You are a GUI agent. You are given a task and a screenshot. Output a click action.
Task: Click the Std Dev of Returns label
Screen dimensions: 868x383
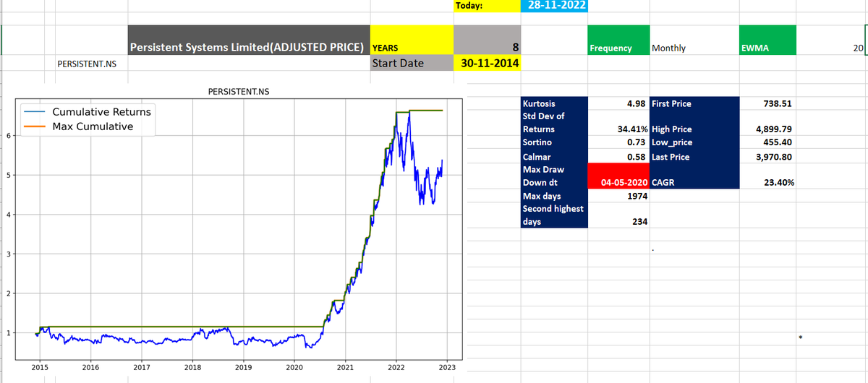click(x=554, y=123)
